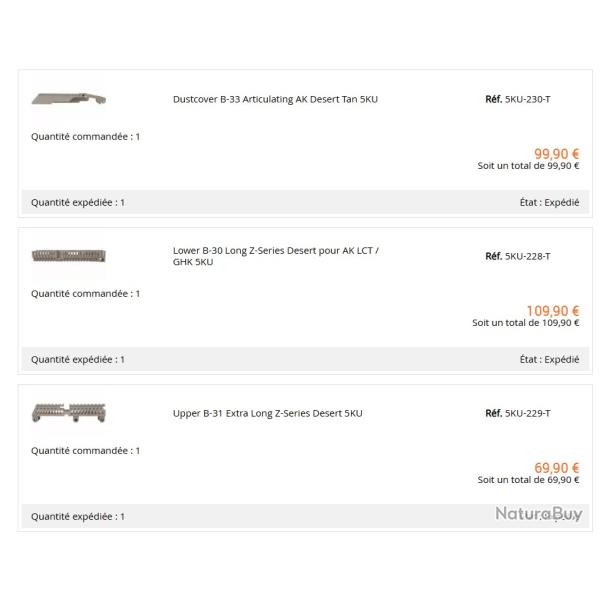The width and height of the screenshot is (600, 600).
Task: Click the 69,90 € orange price
Action: point(556,468)
